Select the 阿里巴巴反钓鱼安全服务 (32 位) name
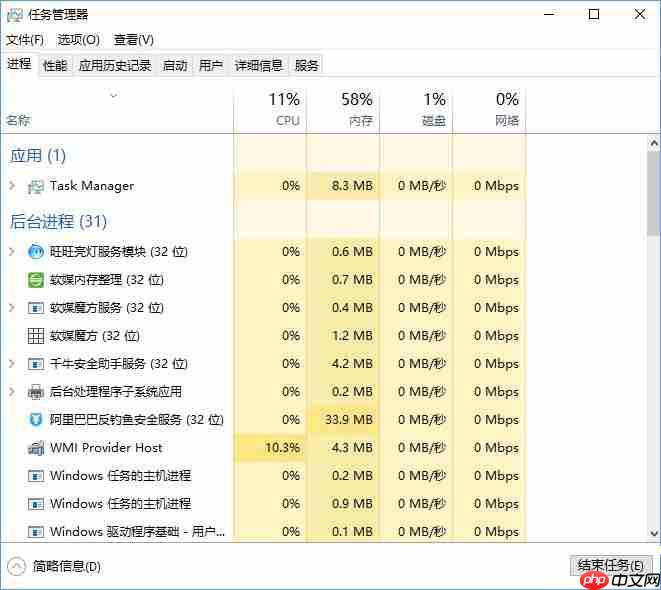 (137, 420)
